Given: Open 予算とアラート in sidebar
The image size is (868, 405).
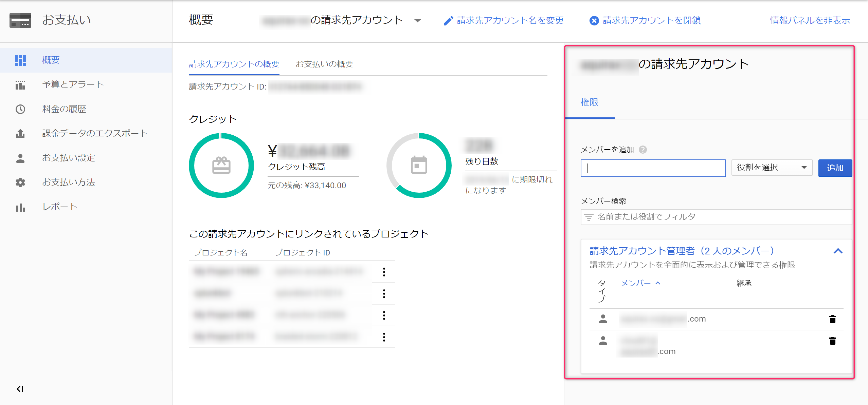Looking at the screenshot, I should [x=86, y=85].
